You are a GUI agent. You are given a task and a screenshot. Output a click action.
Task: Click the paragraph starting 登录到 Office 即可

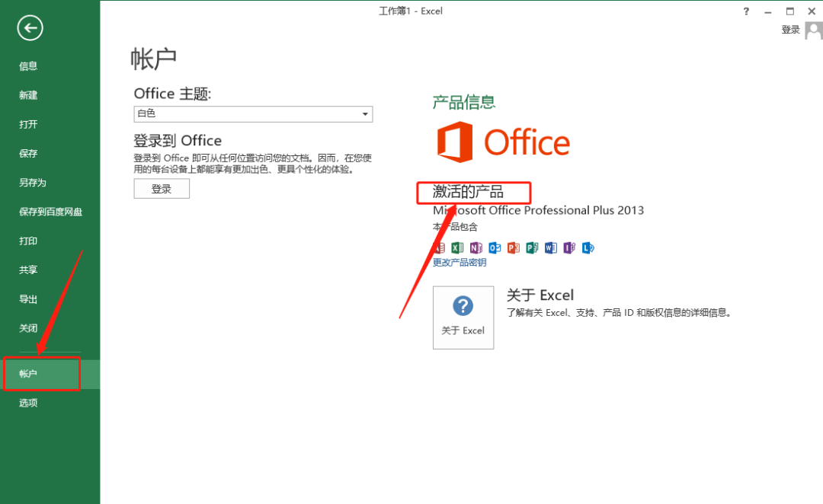[x=252, y=164]
